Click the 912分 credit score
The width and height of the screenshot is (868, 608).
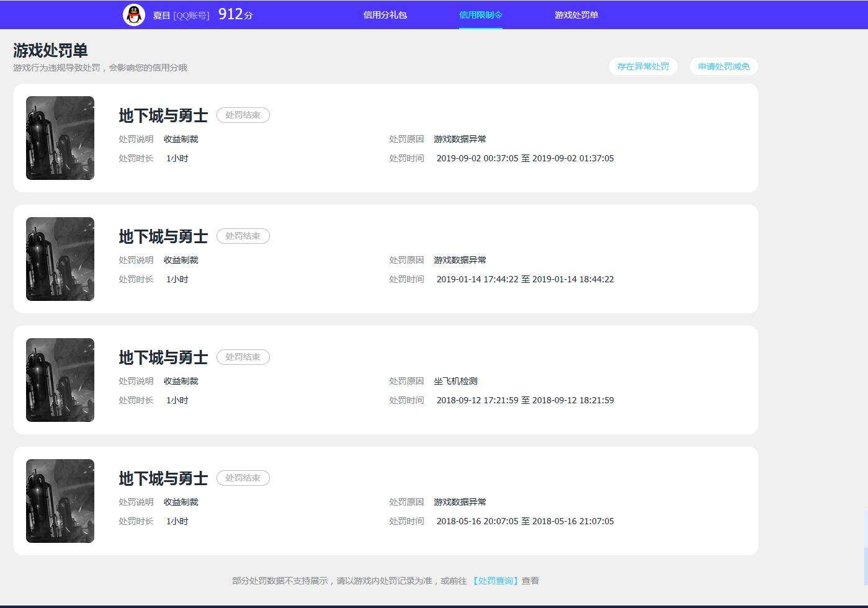coord(236,14)
